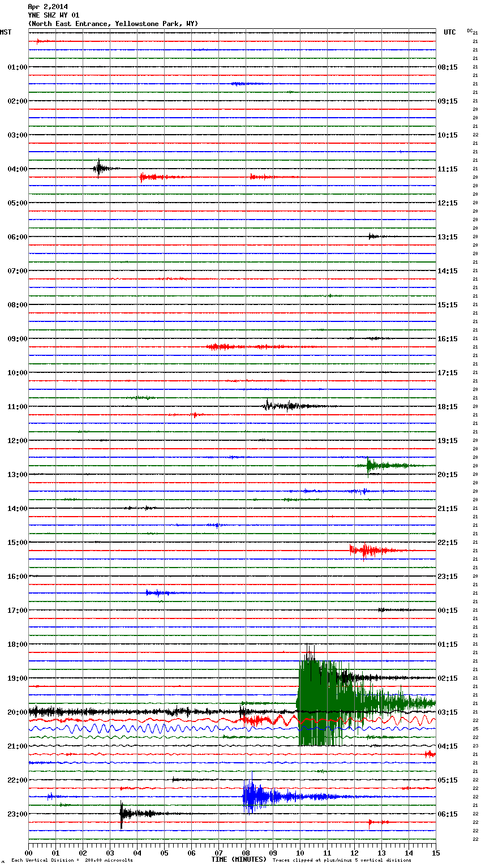481x868 pixels.
Task: Click the '10' minute tick label
Action: tap(300, 853)
